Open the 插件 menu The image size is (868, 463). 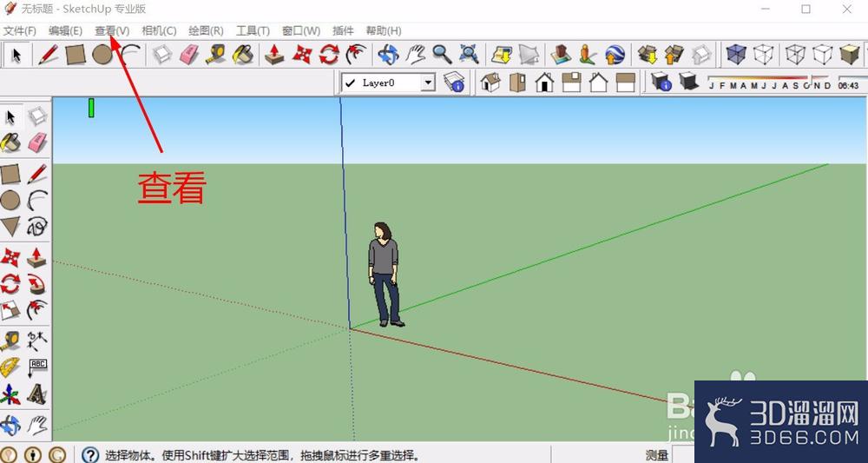[x=343, y=31]
